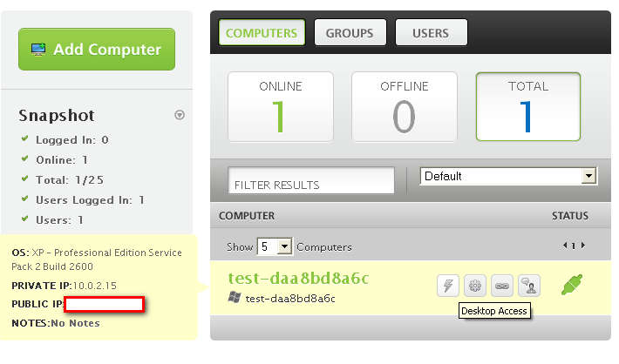Switch to the USERS tab
619x364 pixels.
coord(431,32)
